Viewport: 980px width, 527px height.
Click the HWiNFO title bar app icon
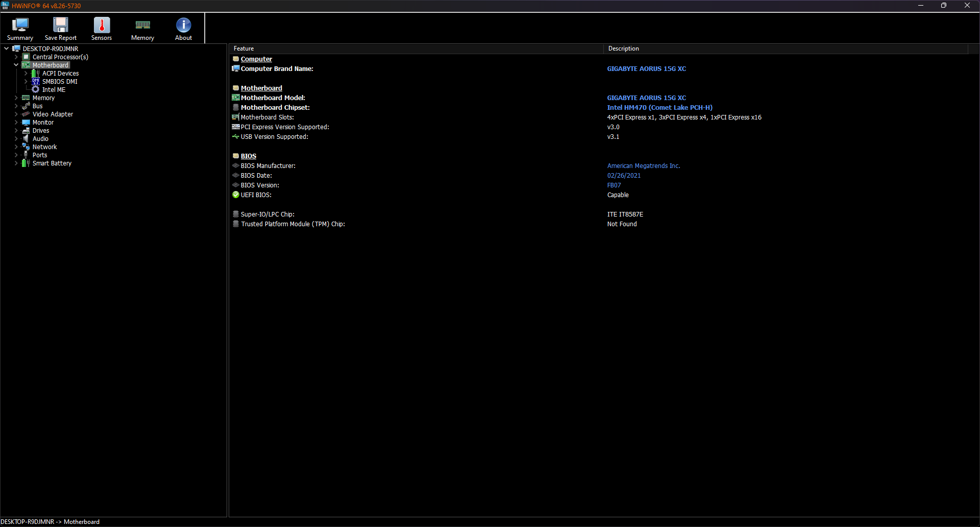(5, 6)
